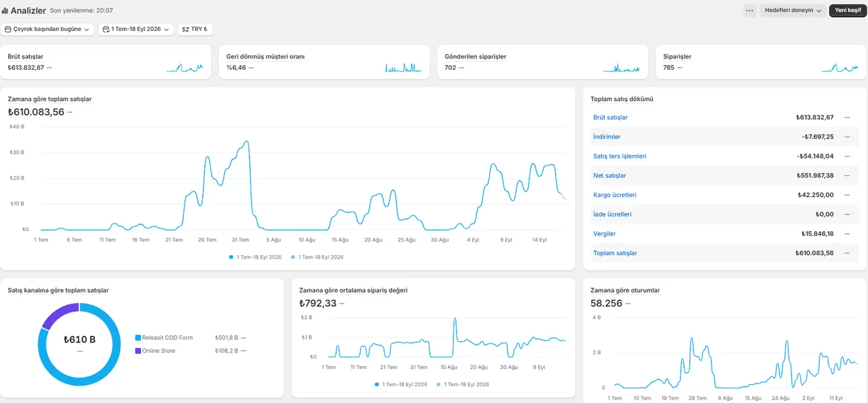Click the 765 orders value
Screen dimensions: 868x403
[668, 67]
